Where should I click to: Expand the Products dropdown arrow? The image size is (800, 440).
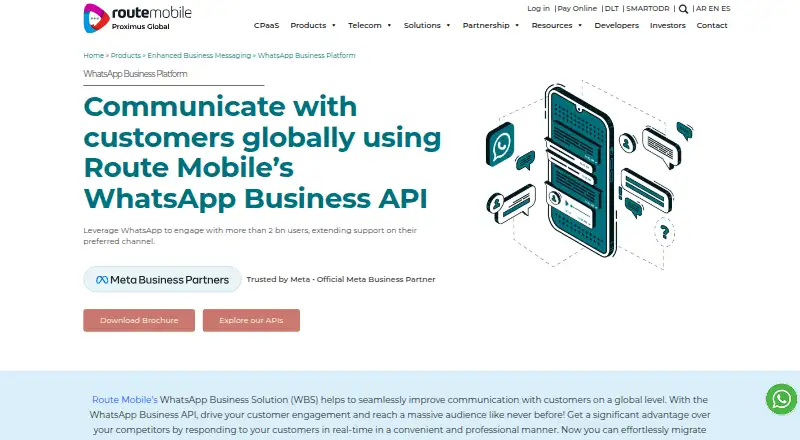[334, 25]
